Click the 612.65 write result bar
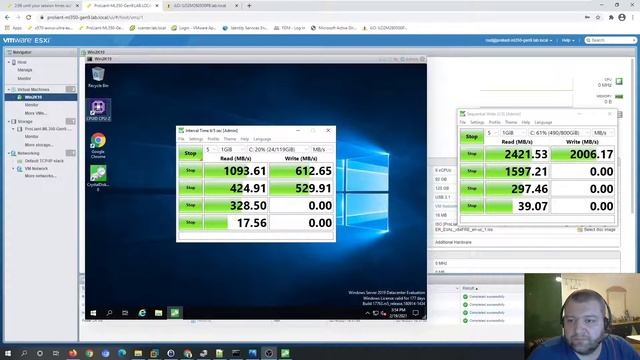 [x=301, y=171]
